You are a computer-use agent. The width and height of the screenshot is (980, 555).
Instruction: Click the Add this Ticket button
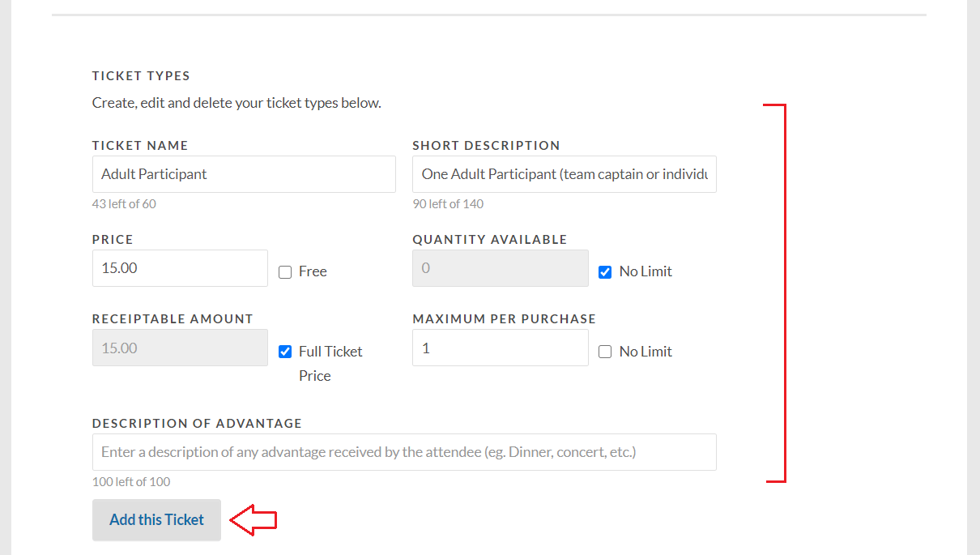[x=156, y=520]
